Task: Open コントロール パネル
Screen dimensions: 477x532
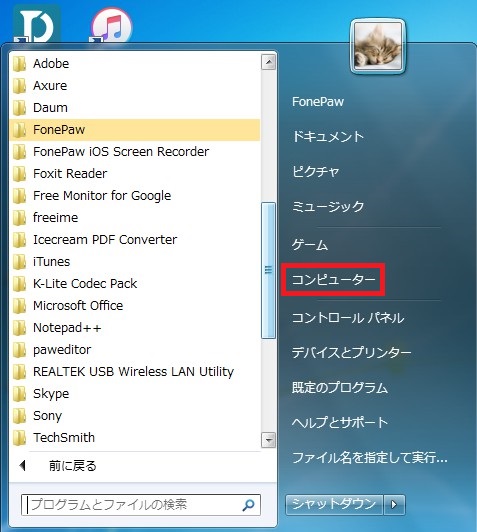Action: [348, 318]
